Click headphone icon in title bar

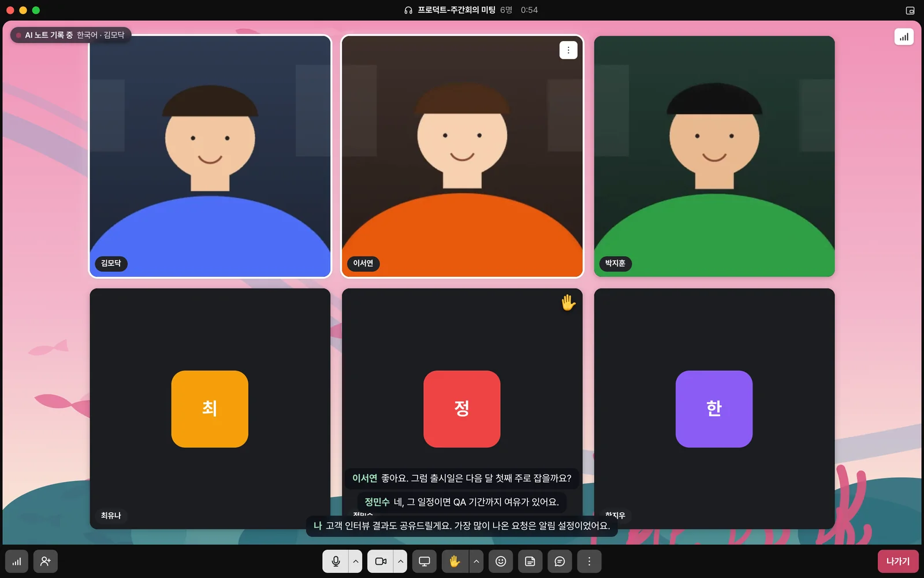pos(408,10)
